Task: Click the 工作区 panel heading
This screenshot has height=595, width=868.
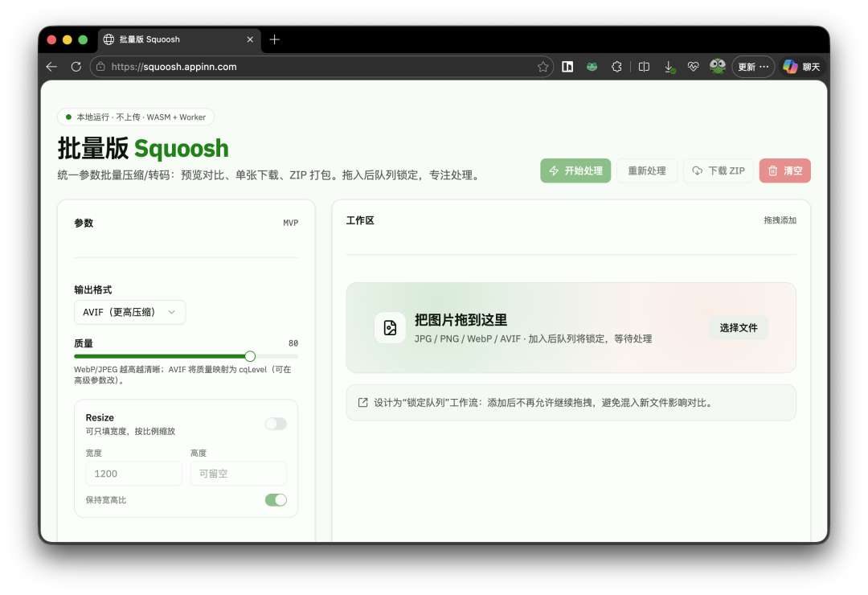Action: (360, 220)
